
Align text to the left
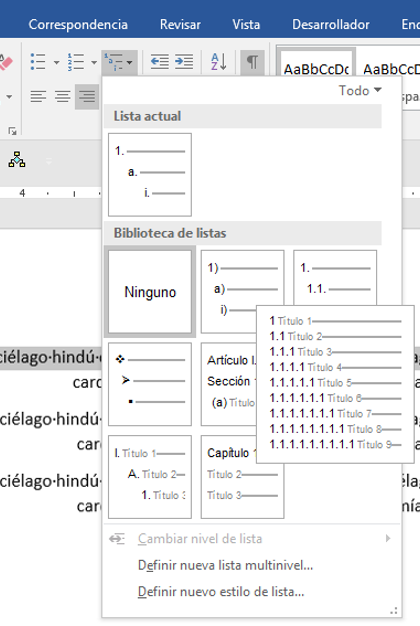click(x=38, y=96)
